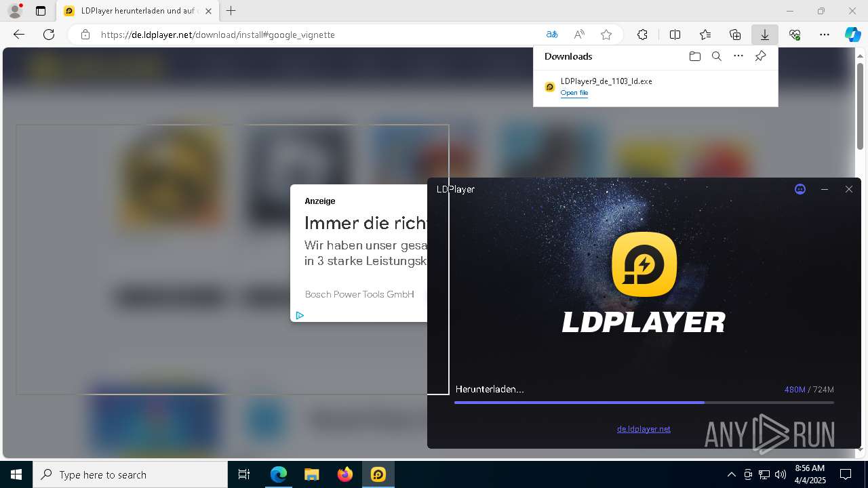Open the Extensions puzzle icon
The height and width of the screenshot is (488, 868).
coord(642,35)
